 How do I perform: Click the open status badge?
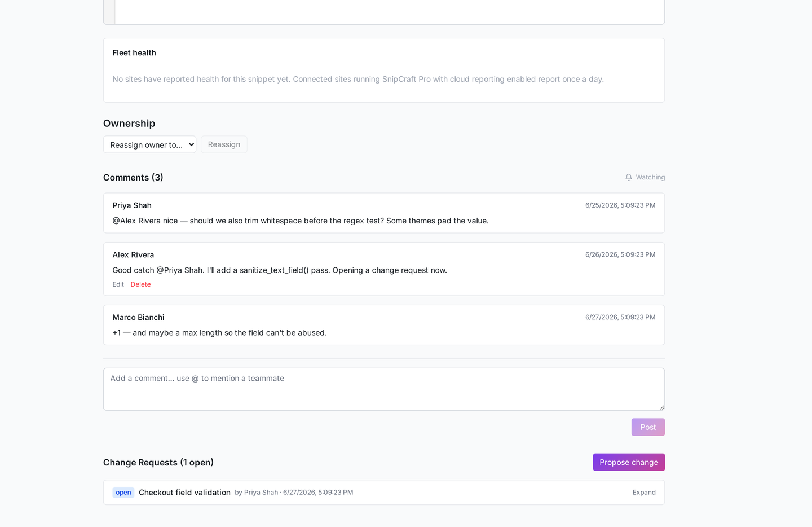[123, 493]
